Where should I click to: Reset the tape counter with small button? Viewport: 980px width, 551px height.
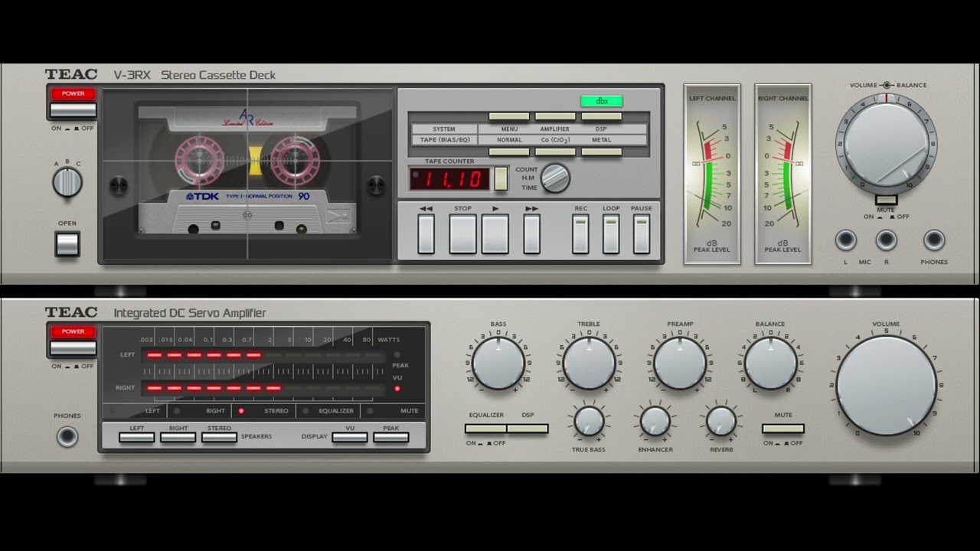(x=501, y=178)
